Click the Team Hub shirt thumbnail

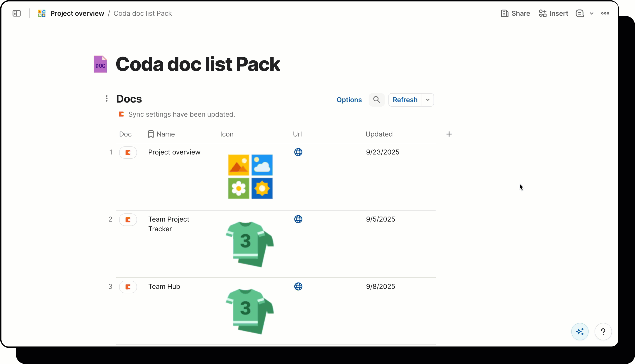click(250, 311)
